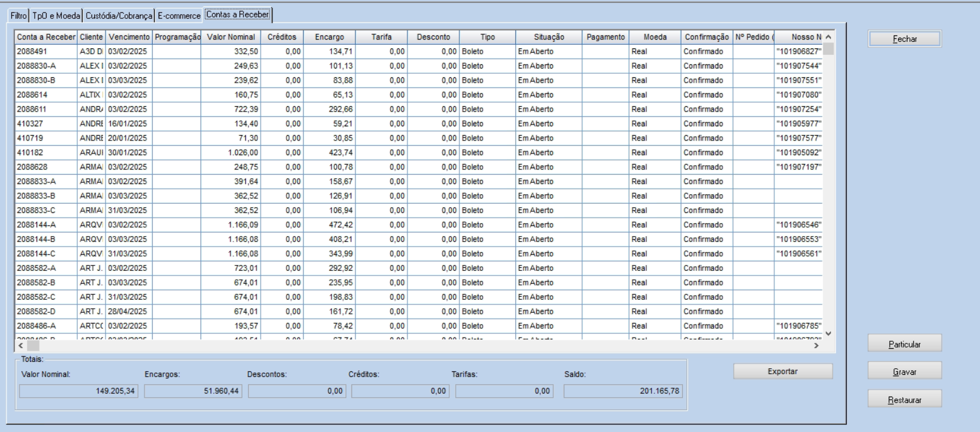Click the grid's vertical scrollbar up arrow
This screenshot has width=980, height=432.
(x=828, y=37)
